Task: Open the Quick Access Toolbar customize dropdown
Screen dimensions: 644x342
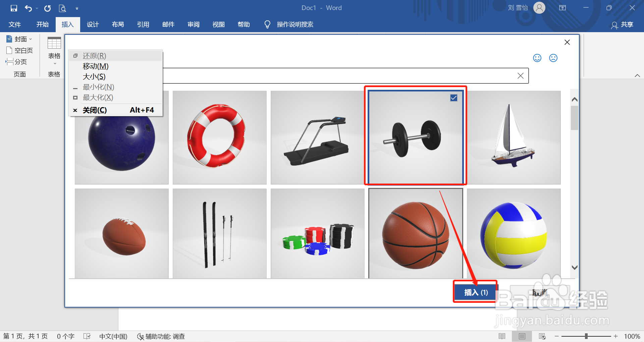Action: click(x=77, y=8)
